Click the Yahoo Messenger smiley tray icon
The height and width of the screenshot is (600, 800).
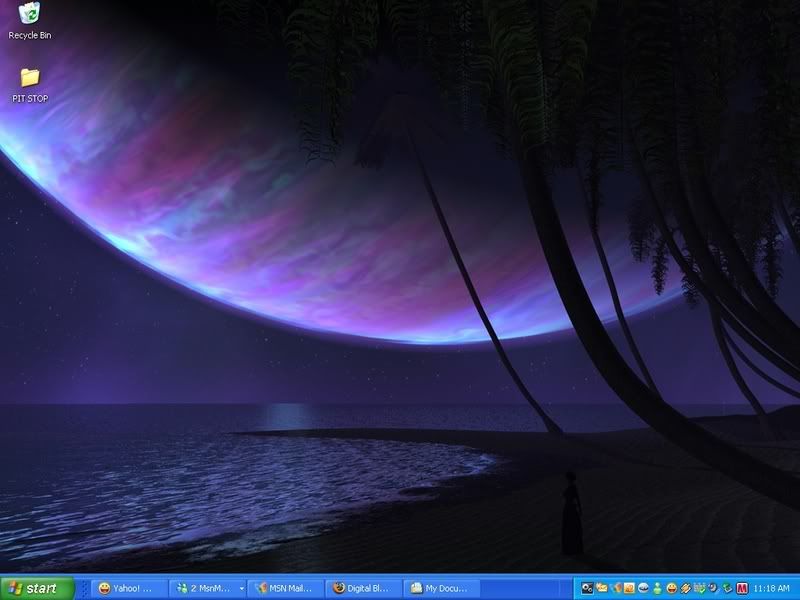click(672, 588)
